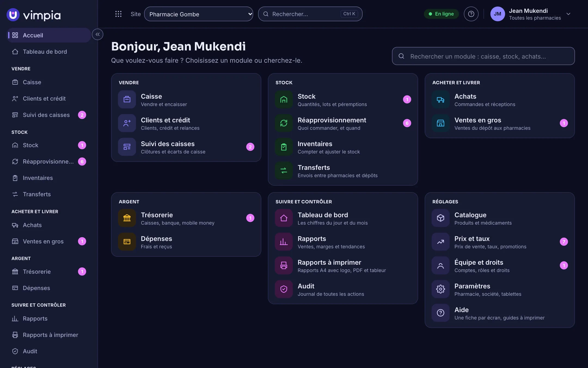588x368 pixels.
Task: Open sidebar Ventes en gros entry
Action: coord(49,241)
